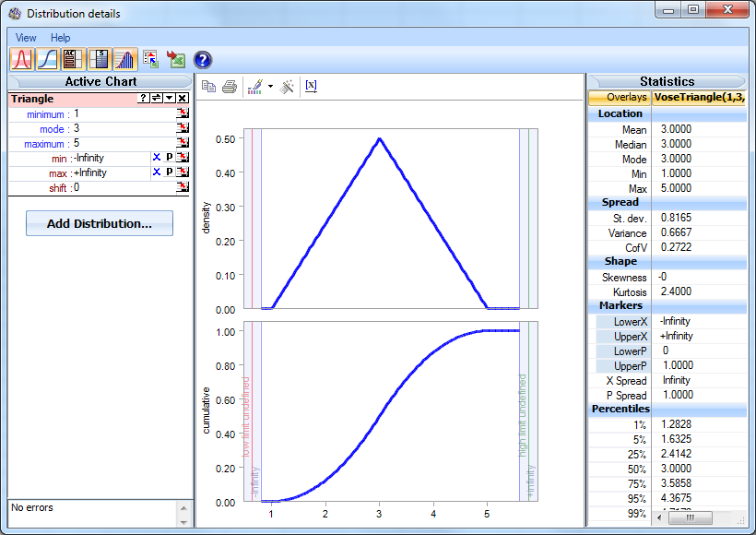The image size is (756, 535).
Task: Open Triangle help with the ? button
Action: click(x=143, y=98)
